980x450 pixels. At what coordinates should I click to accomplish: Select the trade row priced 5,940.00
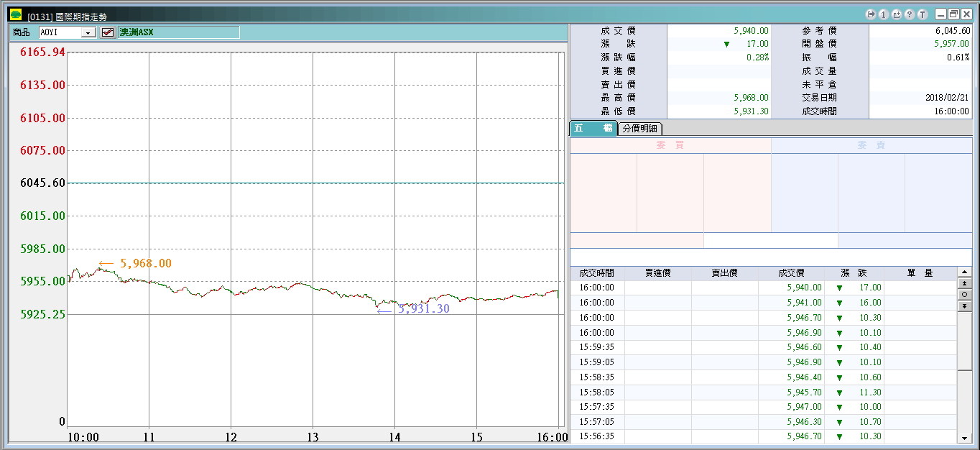[x=763, y=288]
